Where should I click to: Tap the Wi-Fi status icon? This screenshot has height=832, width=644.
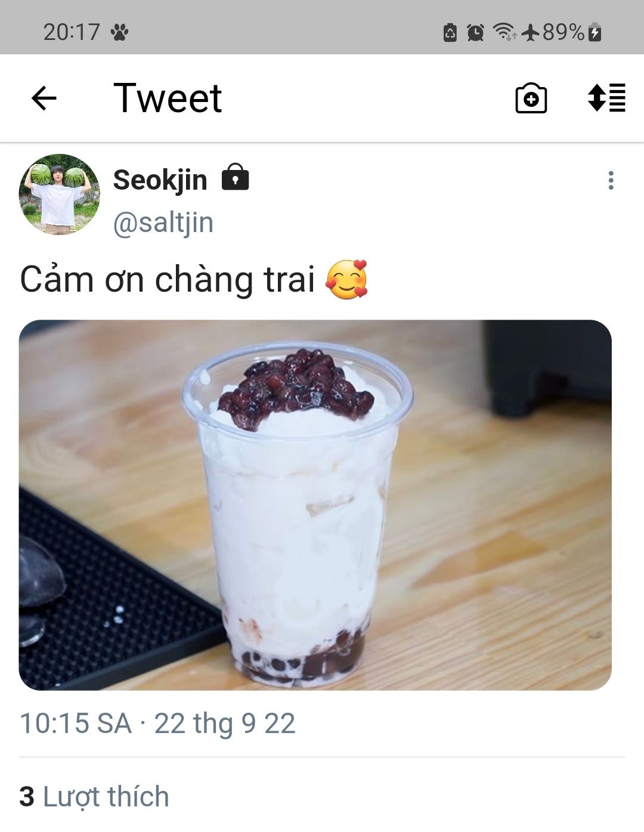(505, 32)
